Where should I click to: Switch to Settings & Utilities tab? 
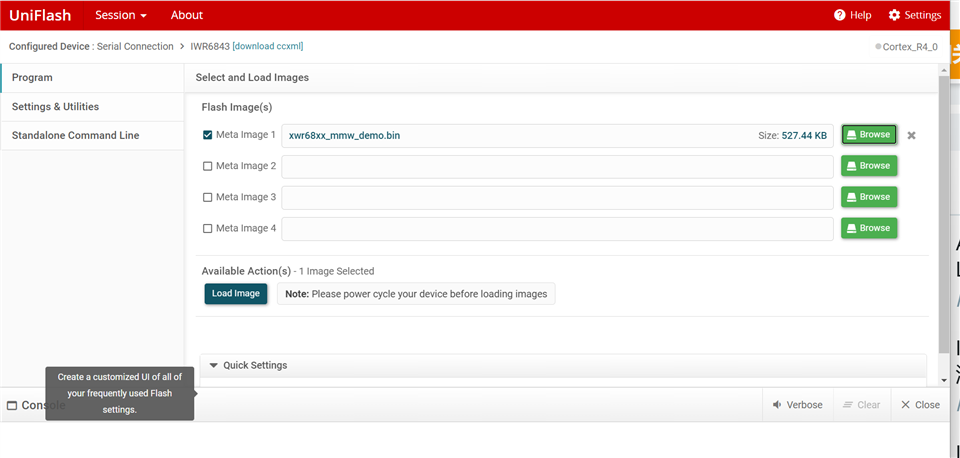point(92,107)
